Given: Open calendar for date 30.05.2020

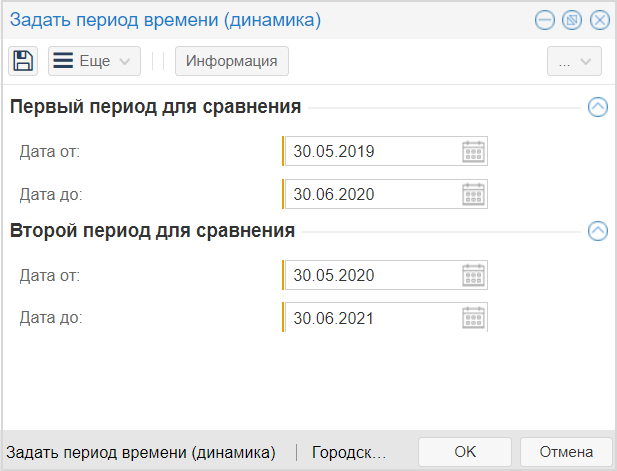Looking at the screenshot, I should [473, 275].
